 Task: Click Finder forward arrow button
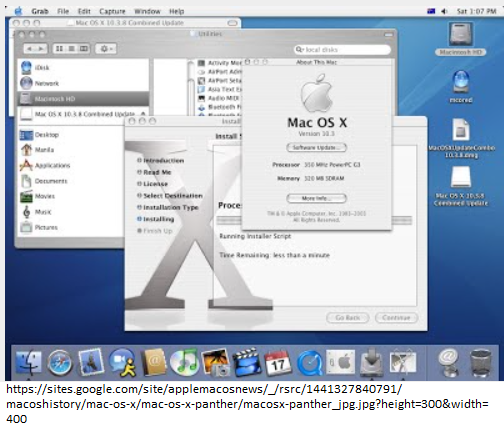click(x=42, y=49)
